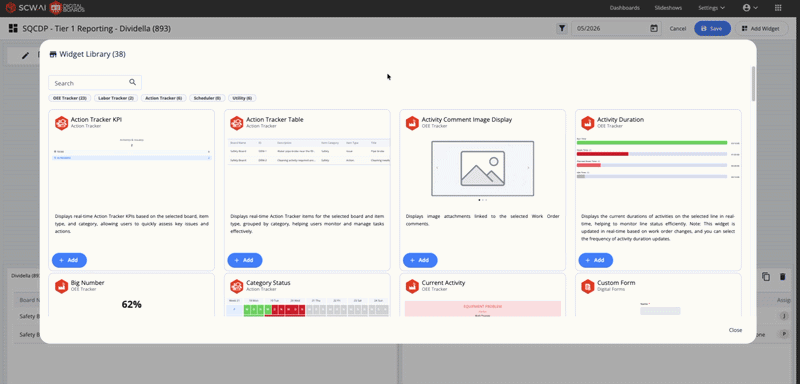Image resolution: width=800 pixels, height=384 pixels.
Task: Click the Custom Form widget icon
Action: [588, 286]
